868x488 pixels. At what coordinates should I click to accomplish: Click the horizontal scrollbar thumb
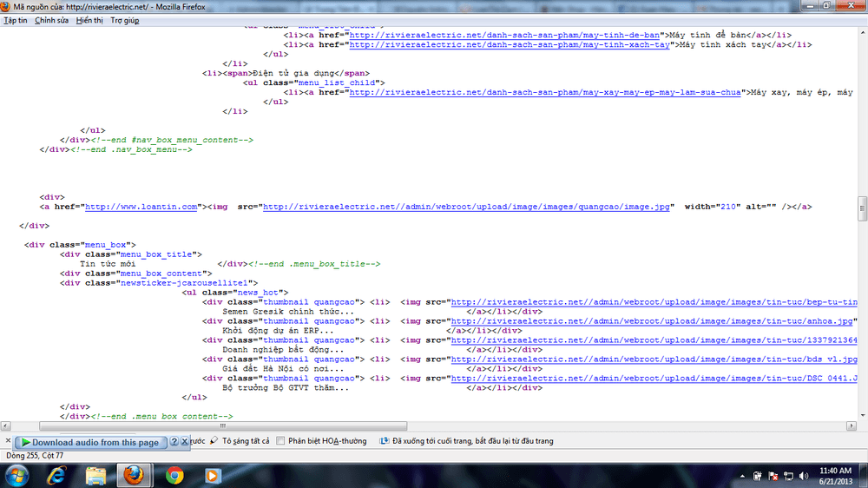pyautogui.click(x=223, y=426)
